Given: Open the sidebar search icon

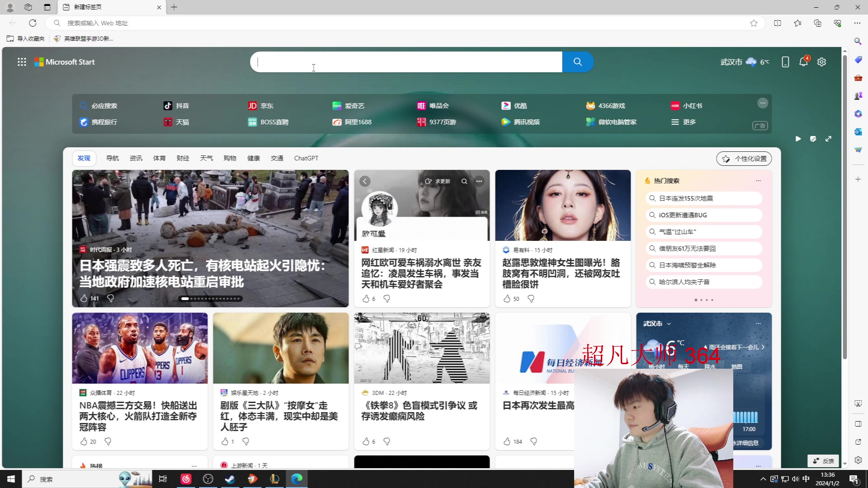Looking at the screenshot, I should click(858, 42).
